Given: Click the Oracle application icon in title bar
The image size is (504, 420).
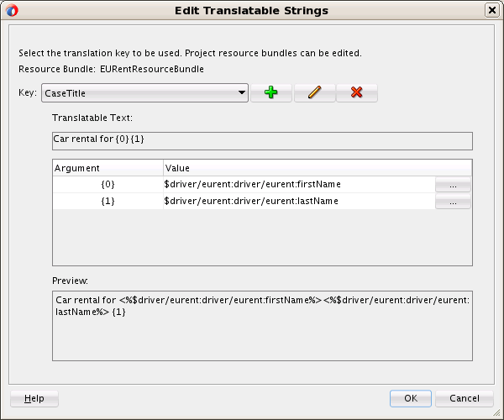Looking at the screenshot, I should [x=12, y=11].
